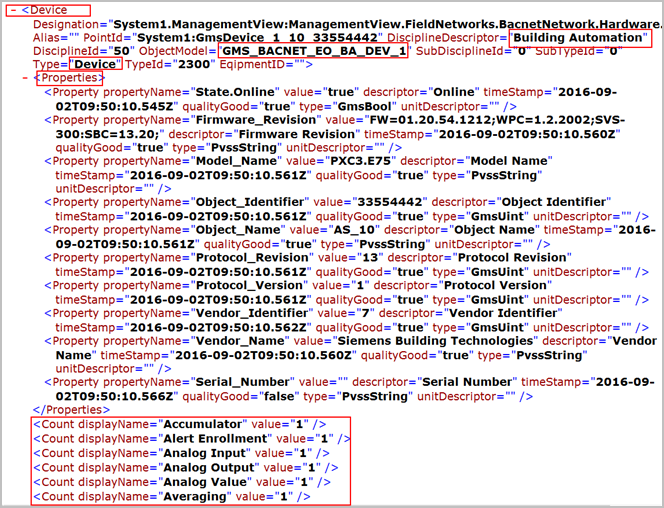Viewport: 664px width, 508px height.
Task: Click the Type value "Device"
Action: pos(95,64)
